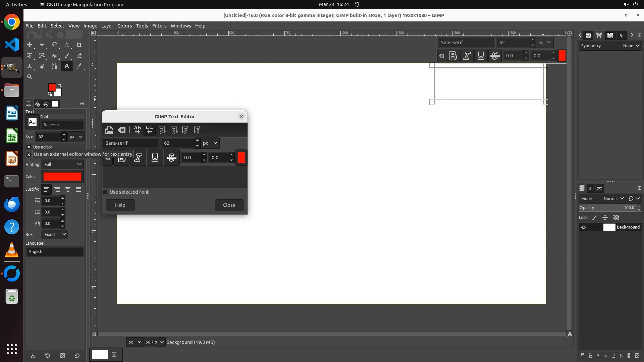Open the Hinting 'Full' dropdown

62,165
